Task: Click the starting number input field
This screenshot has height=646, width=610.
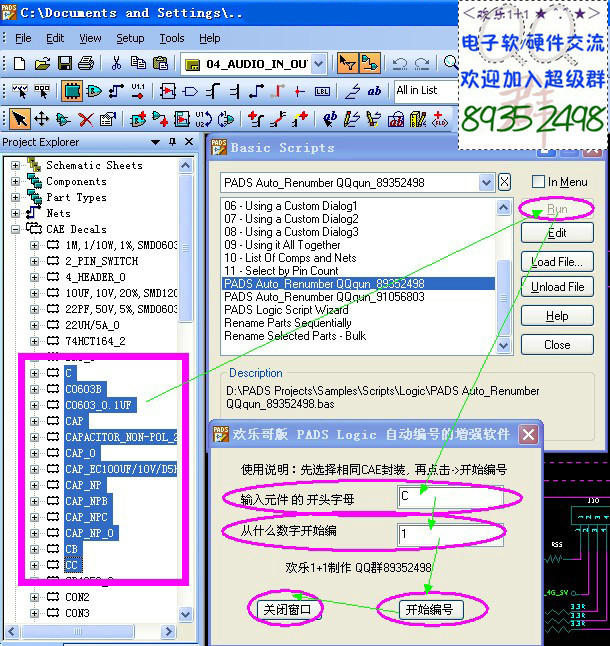Action: [x=450, y=534]
